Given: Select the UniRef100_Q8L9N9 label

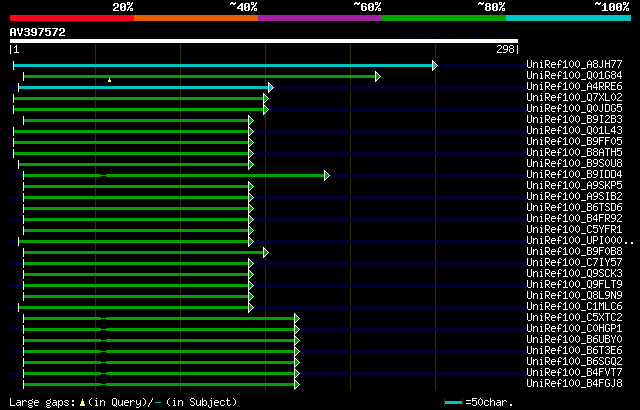Looking at the screenshot, I should [574, 296].
